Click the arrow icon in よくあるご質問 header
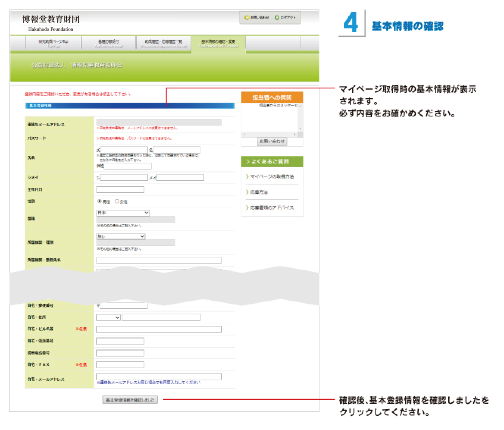This screenshot has height=430, width=504. tap(248, 162)
